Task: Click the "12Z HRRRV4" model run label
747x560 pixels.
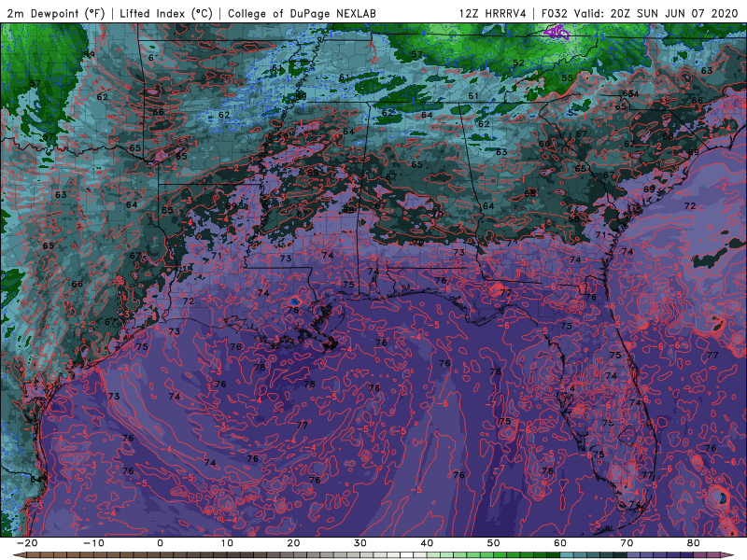Action: pyautogui.click(x=493, y=13)
